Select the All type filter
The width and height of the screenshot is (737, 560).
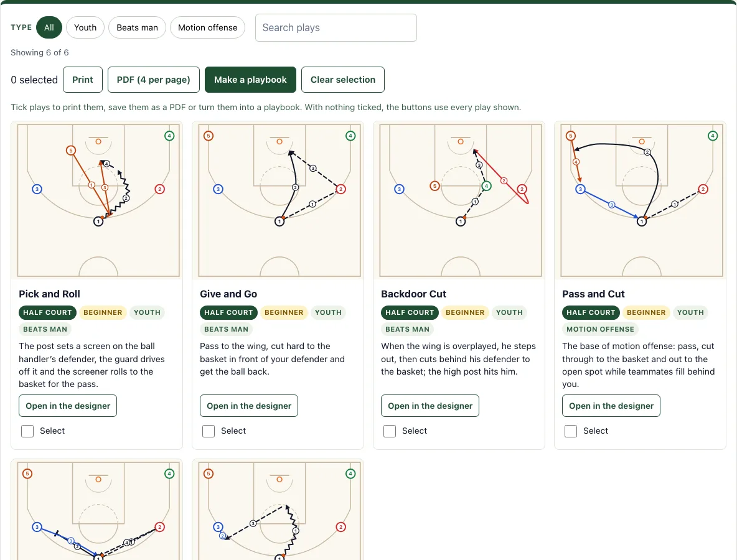49,28
